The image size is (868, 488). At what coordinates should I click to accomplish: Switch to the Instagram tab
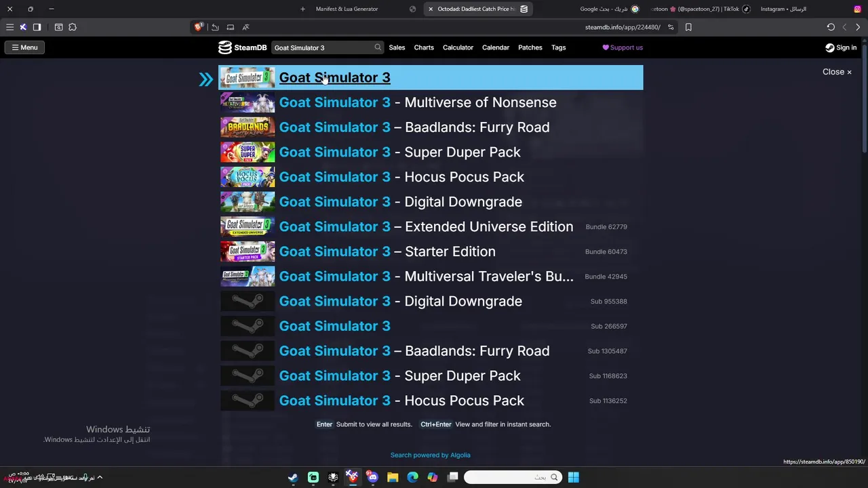coord(810,9)
